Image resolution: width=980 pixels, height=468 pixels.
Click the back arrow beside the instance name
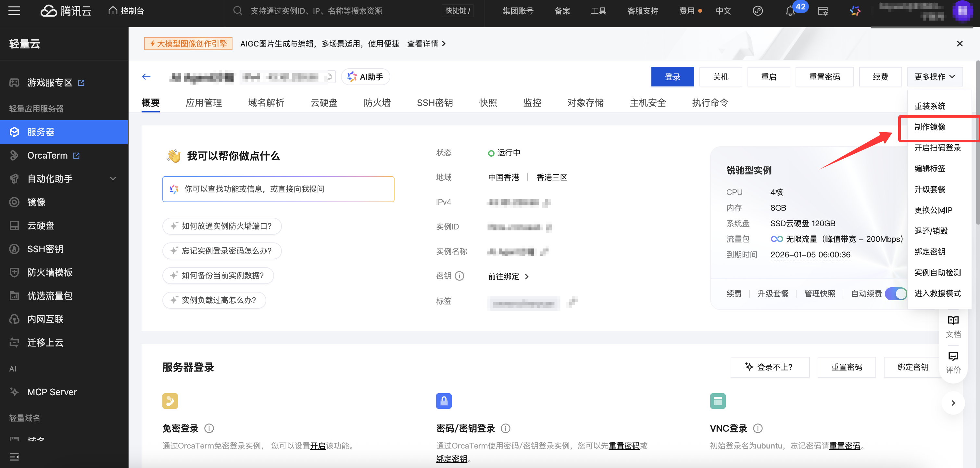[x=146, y=77]
